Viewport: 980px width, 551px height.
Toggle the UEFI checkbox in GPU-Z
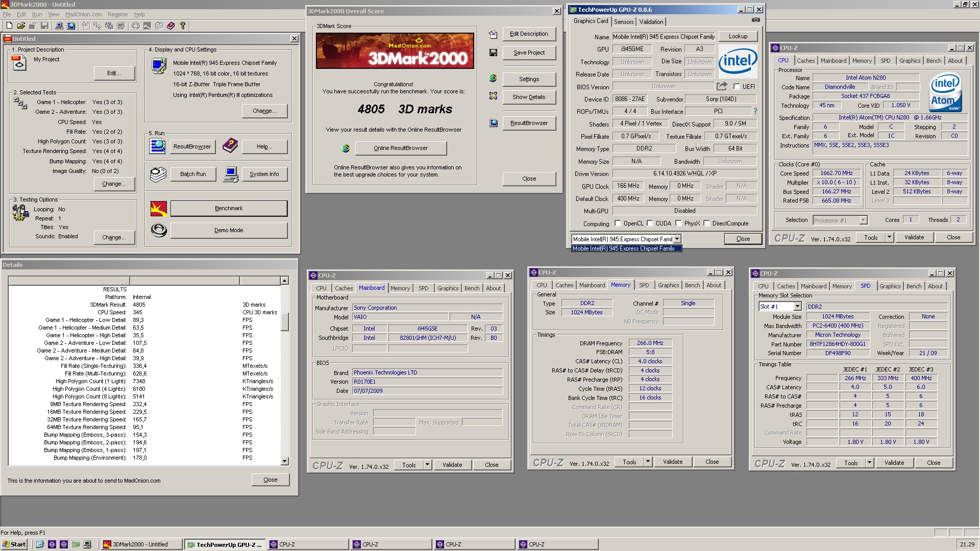click(737, 87)
